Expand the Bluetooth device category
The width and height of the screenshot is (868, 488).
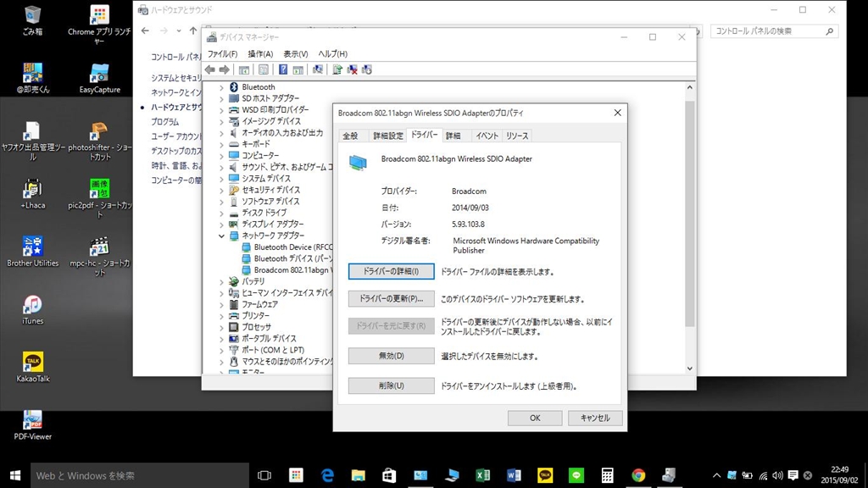(x=222, y=87)
